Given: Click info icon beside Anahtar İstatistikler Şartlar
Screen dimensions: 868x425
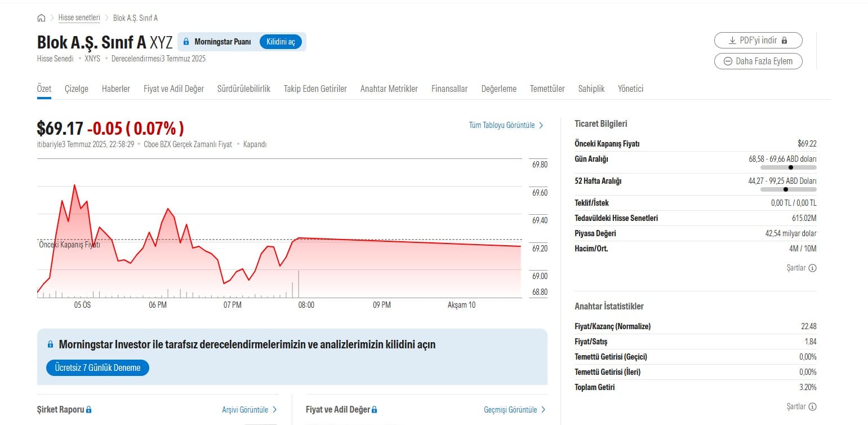Looking at the screenshot, I should pos(812,406).
